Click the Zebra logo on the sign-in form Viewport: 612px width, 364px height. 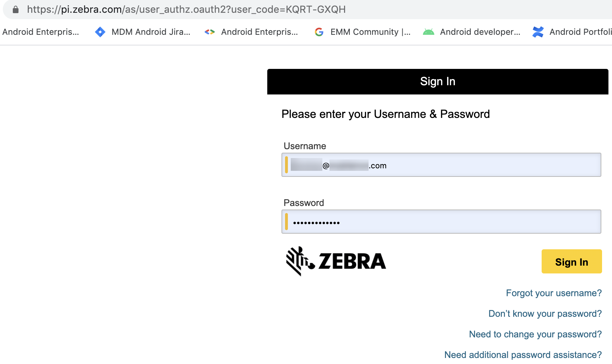coord(336,261)
